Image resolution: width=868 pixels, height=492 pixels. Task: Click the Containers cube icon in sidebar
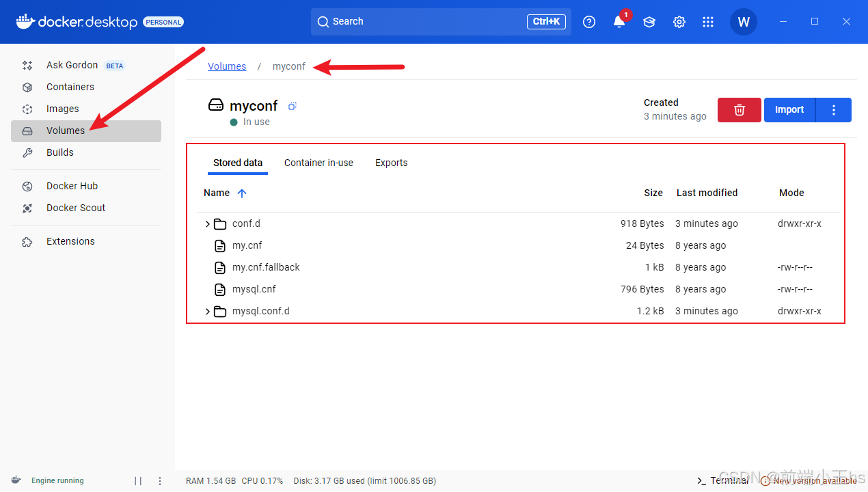click(27, 87)
